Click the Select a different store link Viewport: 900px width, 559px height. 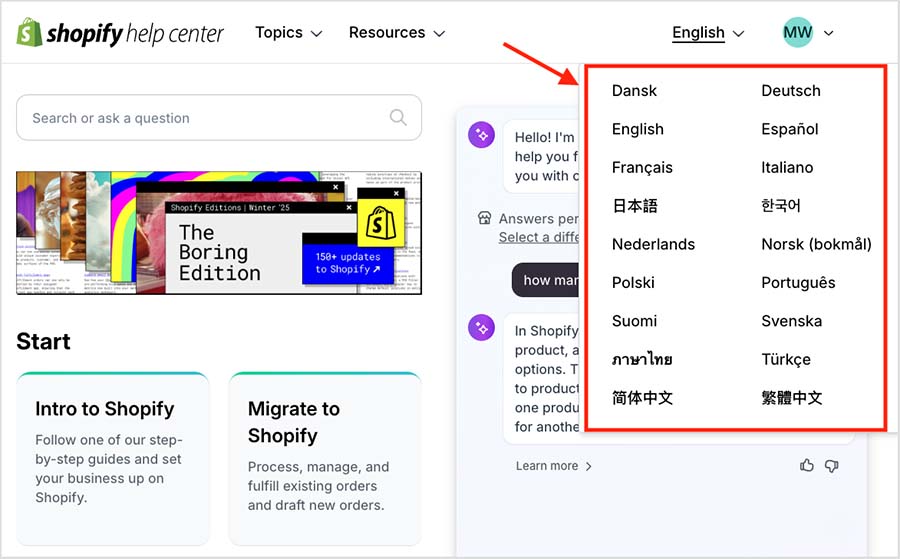539,237
